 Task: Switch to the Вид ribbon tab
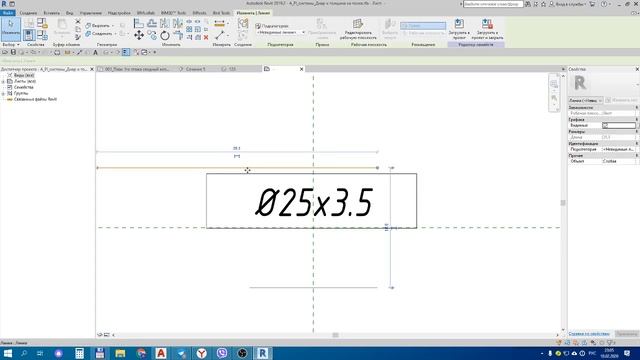click(70, 13)
